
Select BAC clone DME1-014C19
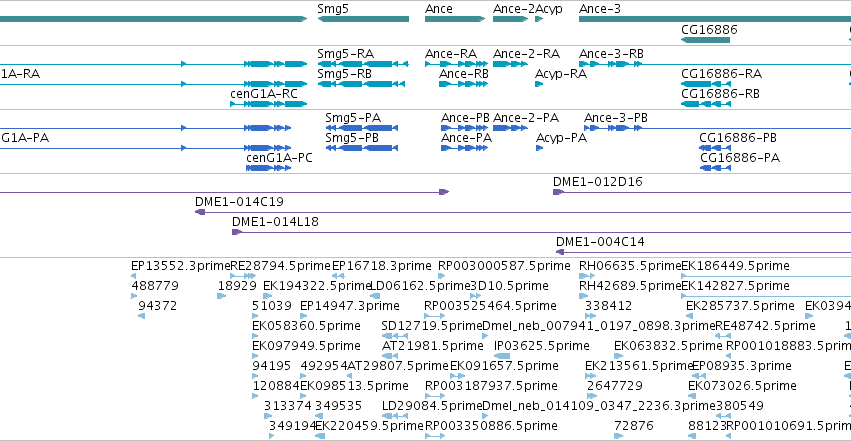(523, 212)
